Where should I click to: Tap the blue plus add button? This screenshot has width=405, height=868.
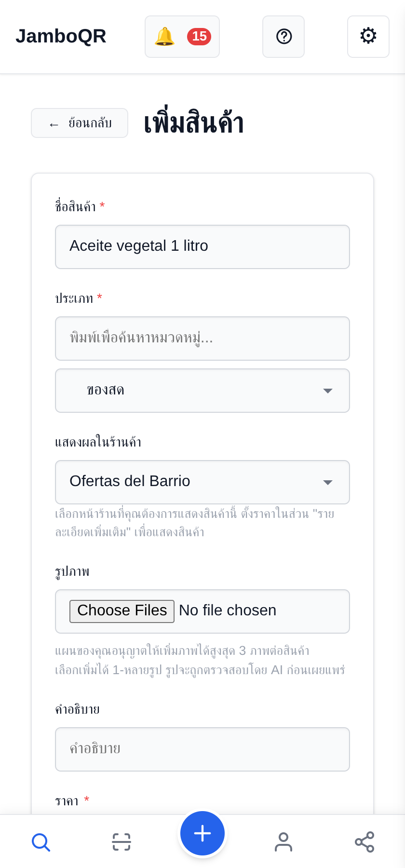pos(202,833)
